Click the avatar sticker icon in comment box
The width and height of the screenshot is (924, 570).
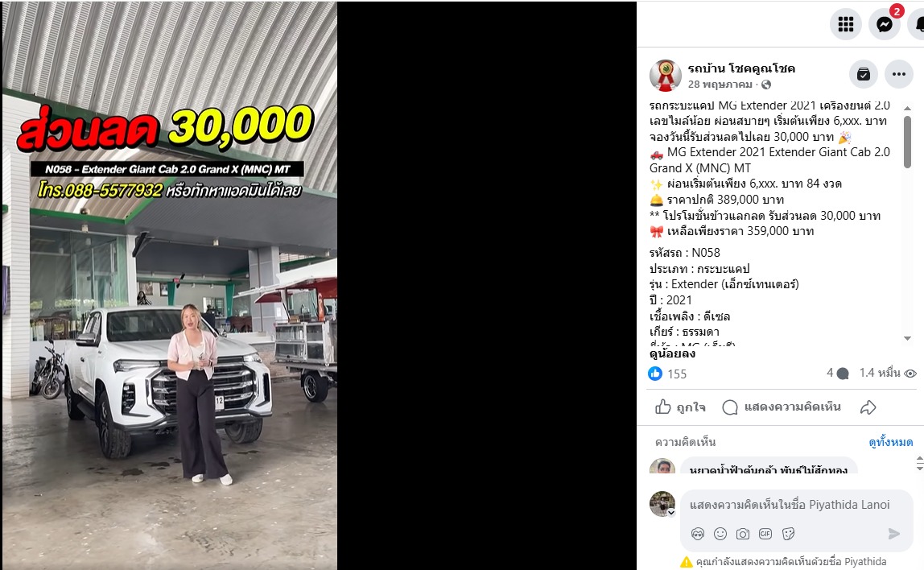coord(698,534)
